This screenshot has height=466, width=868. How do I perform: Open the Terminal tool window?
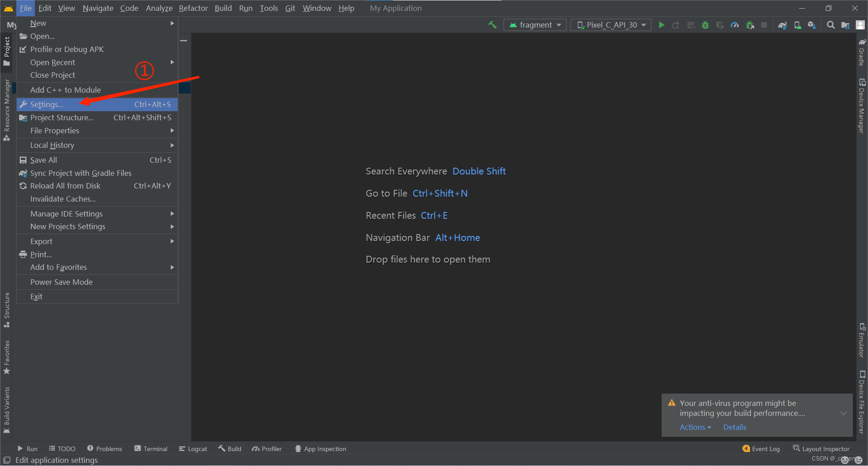[151, 449]
